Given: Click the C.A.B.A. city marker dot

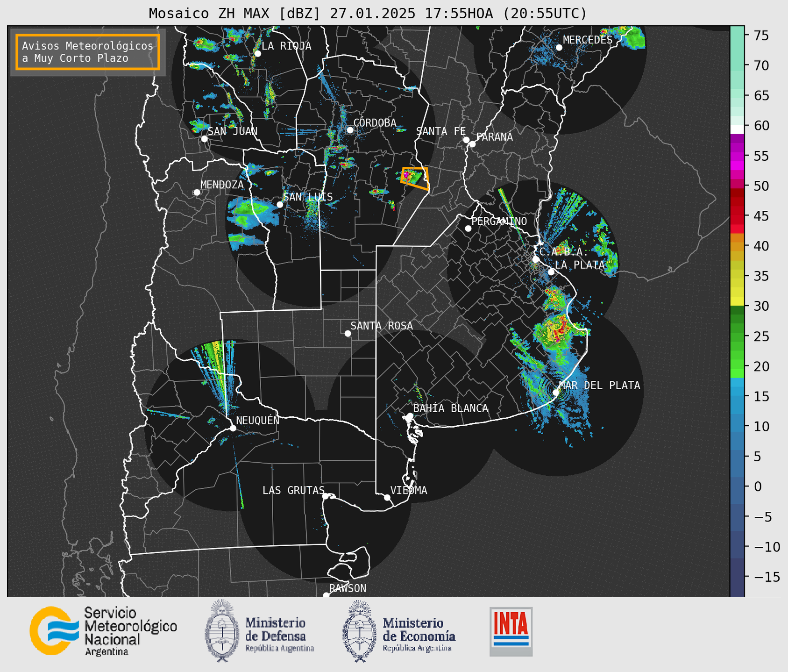Looking at the screenshot, I should point(536,259).
